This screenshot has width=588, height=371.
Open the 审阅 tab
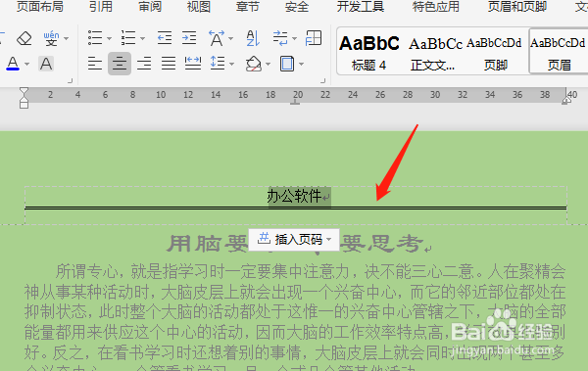150,7
